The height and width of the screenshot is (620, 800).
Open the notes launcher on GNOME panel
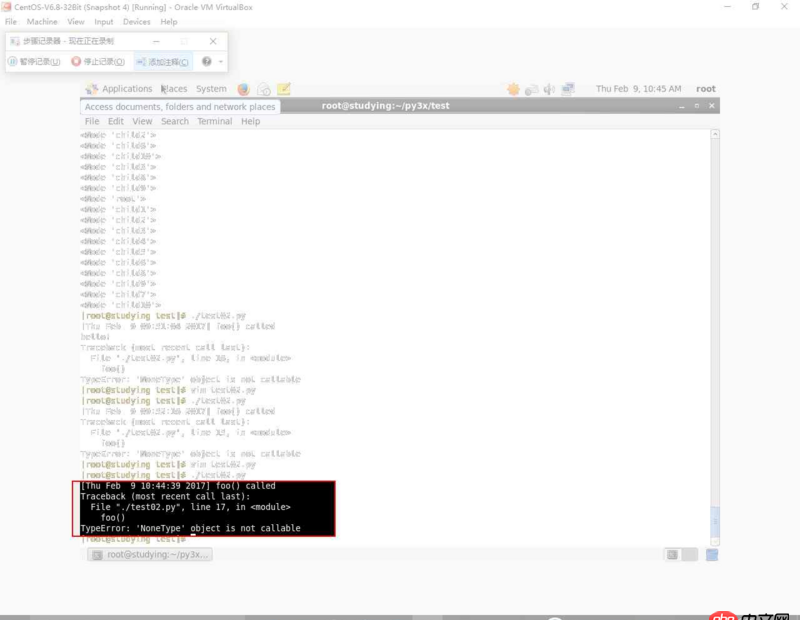[284, 89]
